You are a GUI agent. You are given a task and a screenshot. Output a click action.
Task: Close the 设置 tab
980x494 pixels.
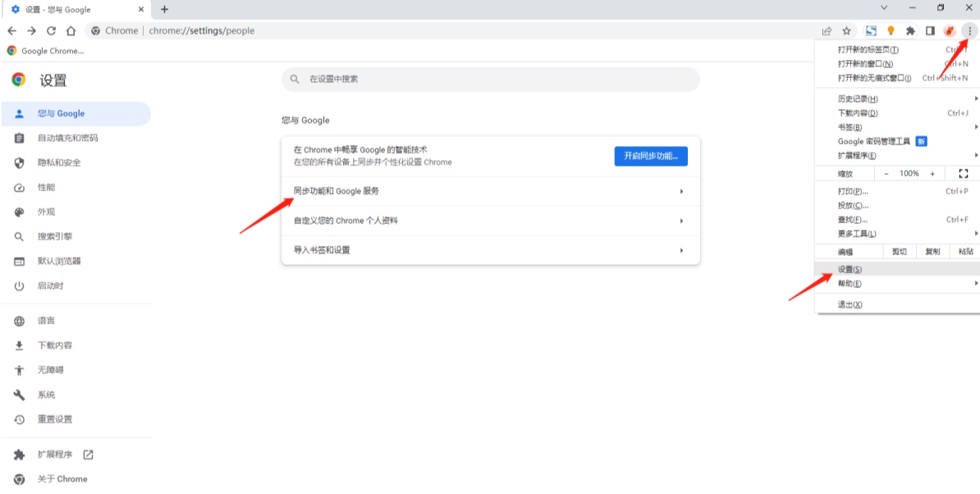[141, 9]
